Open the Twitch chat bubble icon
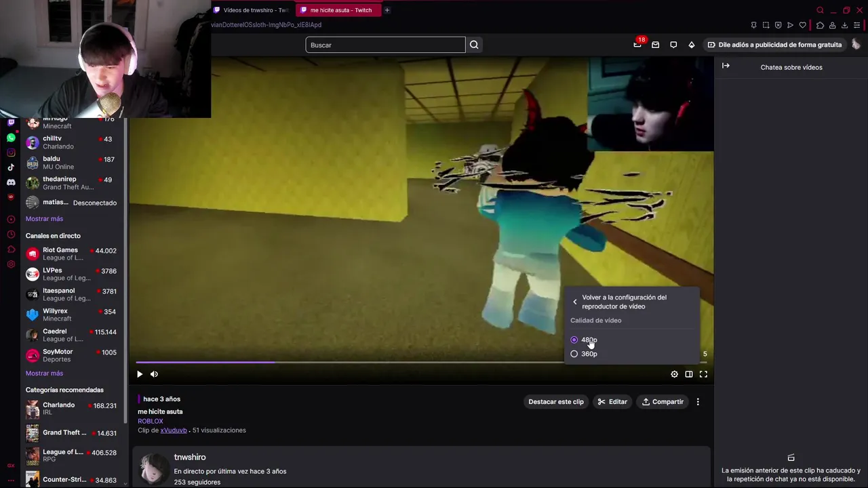The width and height of the screenshot is (868, 488). click(x=673, y=45)
